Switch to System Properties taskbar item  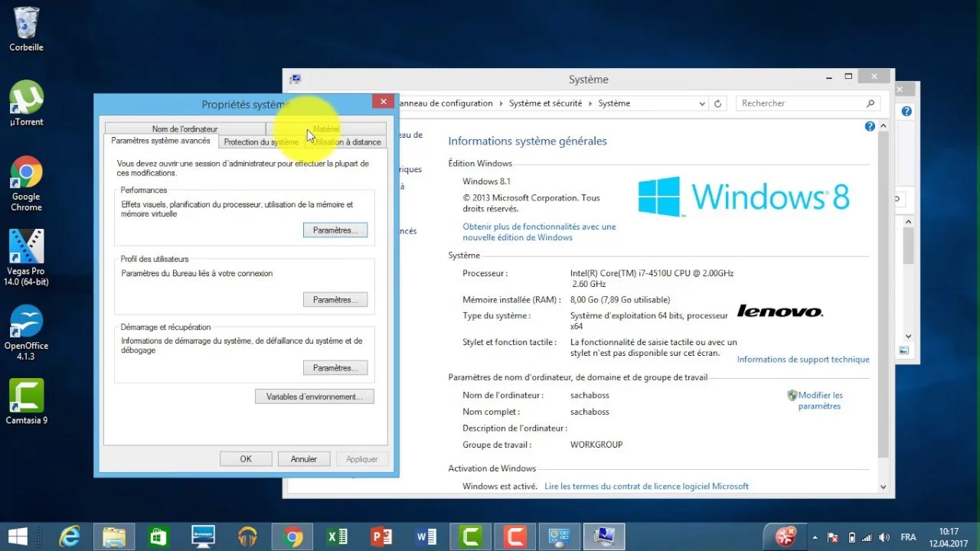604,536
